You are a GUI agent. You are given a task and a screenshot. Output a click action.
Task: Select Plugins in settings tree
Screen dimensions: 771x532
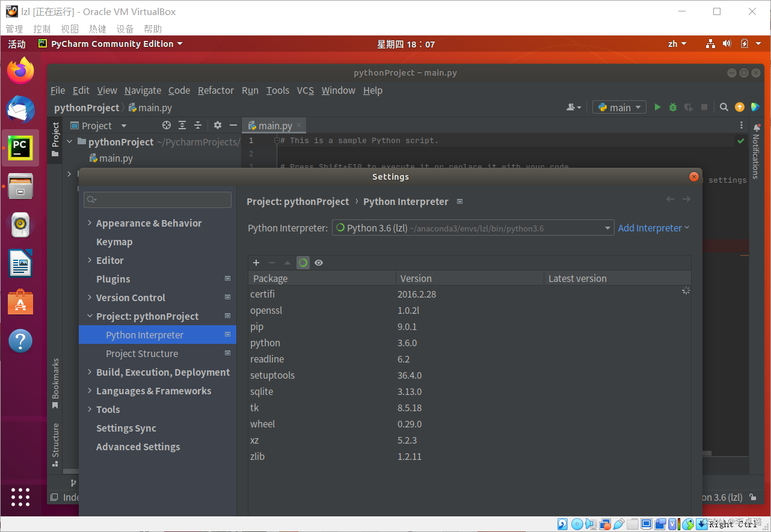coord(113,279)
